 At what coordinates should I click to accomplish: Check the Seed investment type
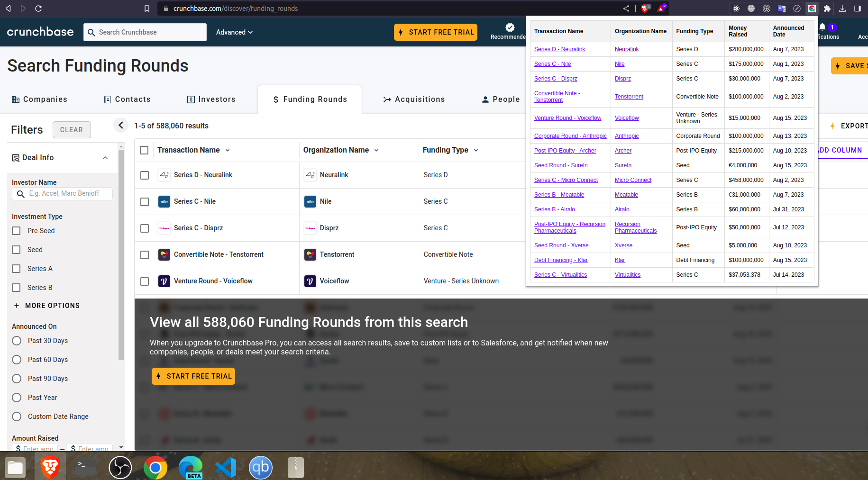16,250
